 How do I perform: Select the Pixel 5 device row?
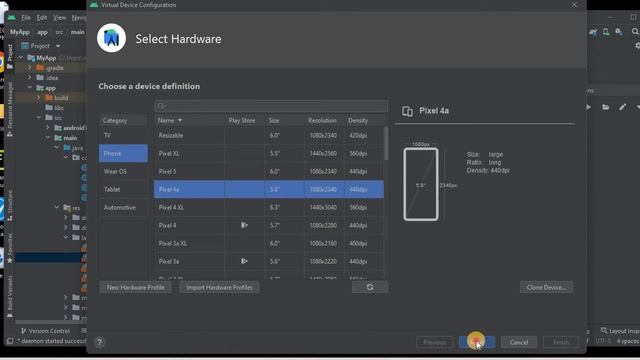tap(269, 171)
